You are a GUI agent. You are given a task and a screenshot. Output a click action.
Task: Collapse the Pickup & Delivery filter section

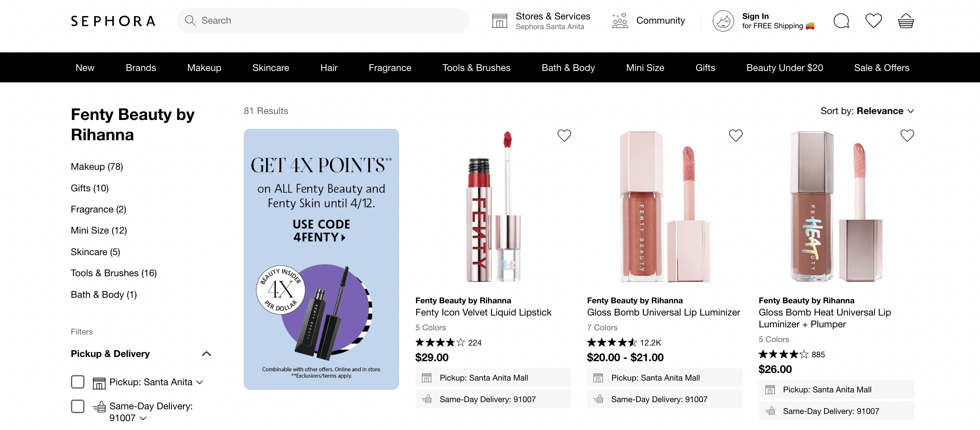click(206, 354)
